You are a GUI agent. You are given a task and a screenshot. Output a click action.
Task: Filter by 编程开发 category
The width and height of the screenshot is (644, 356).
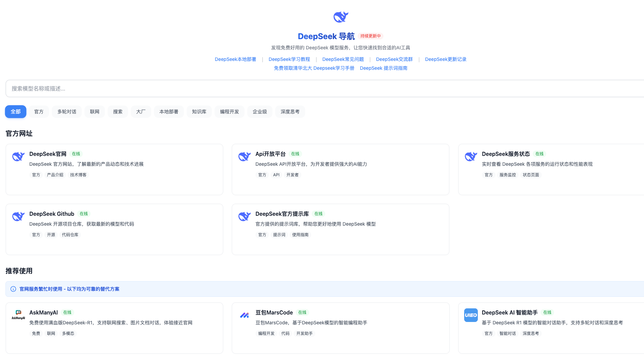pos(230,112)
